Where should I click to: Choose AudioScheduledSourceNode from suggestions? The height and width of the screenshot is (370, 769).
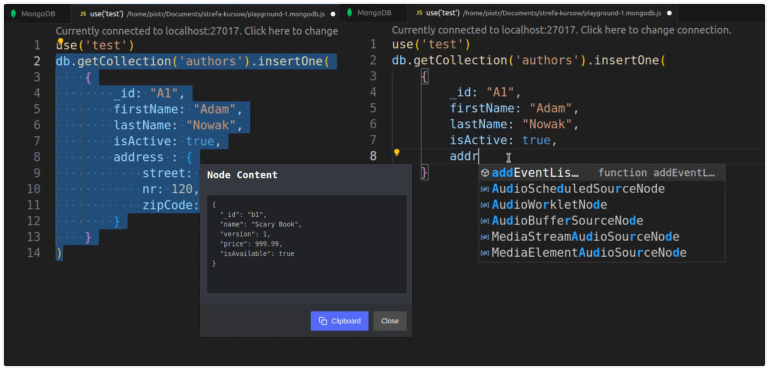[602, 189]
